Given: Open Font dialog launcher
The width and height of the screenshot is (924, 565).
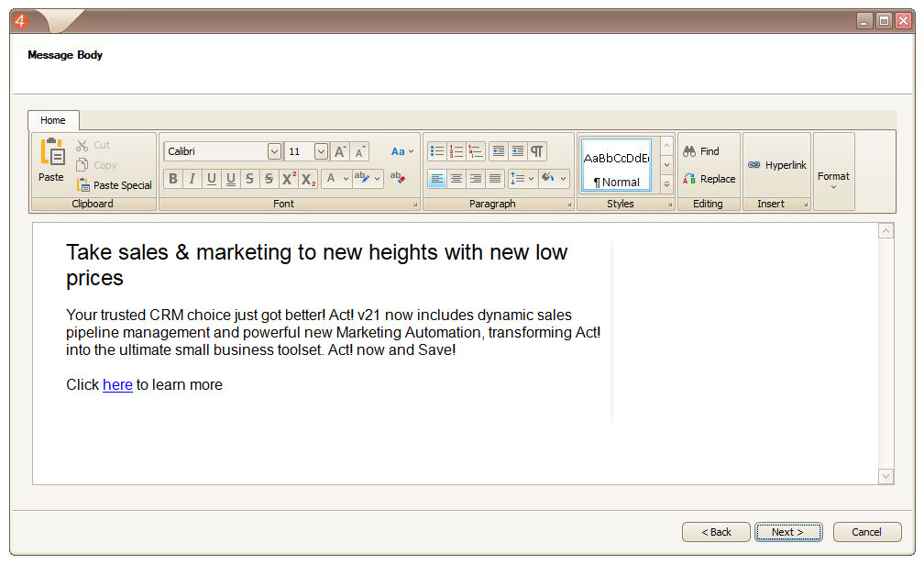Looking at the screenshot, I should click(x=415, y=205).
